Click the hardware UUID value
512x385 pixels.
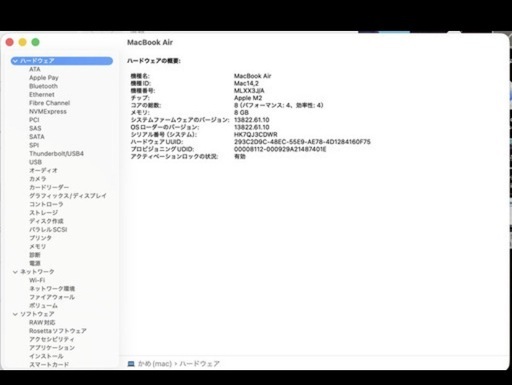302,142
